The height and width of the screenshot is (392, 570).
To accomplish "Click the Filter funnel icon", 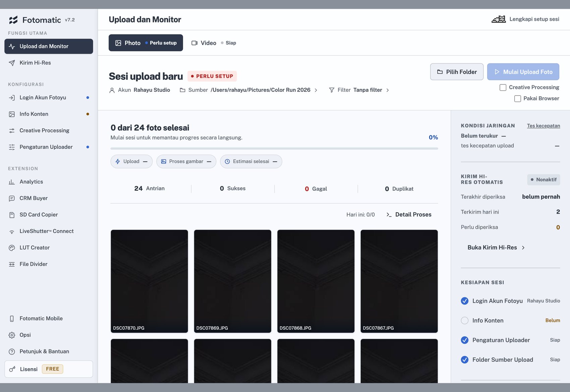I will pyautogui.click(x=332, y=90).
